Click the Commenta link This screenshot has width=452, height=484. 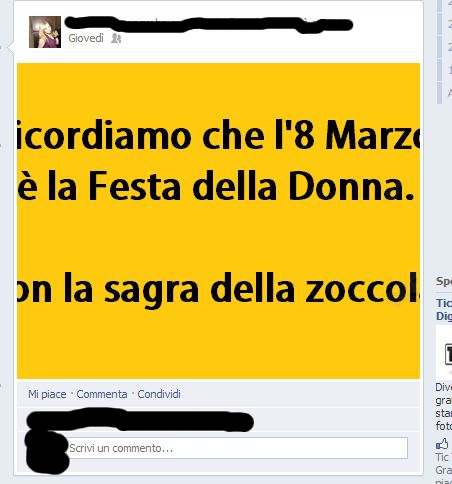coord(102,394)
